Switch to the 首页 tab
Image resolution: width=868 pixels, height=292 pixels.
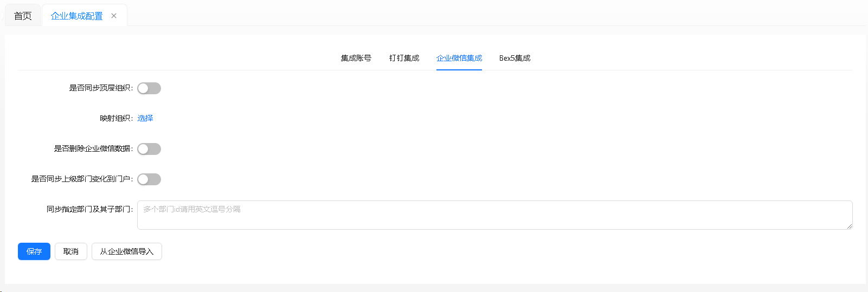coord(23,16)
